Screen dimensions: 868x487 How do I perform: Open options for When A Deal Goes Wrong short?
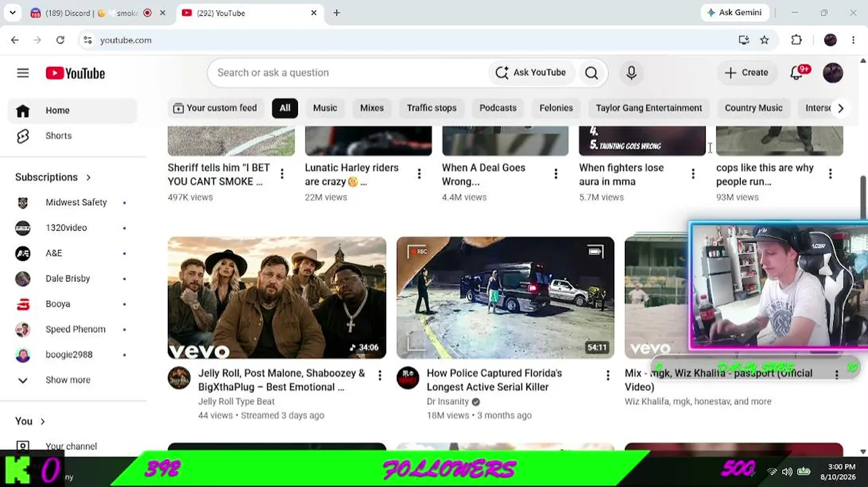[556, 175]
